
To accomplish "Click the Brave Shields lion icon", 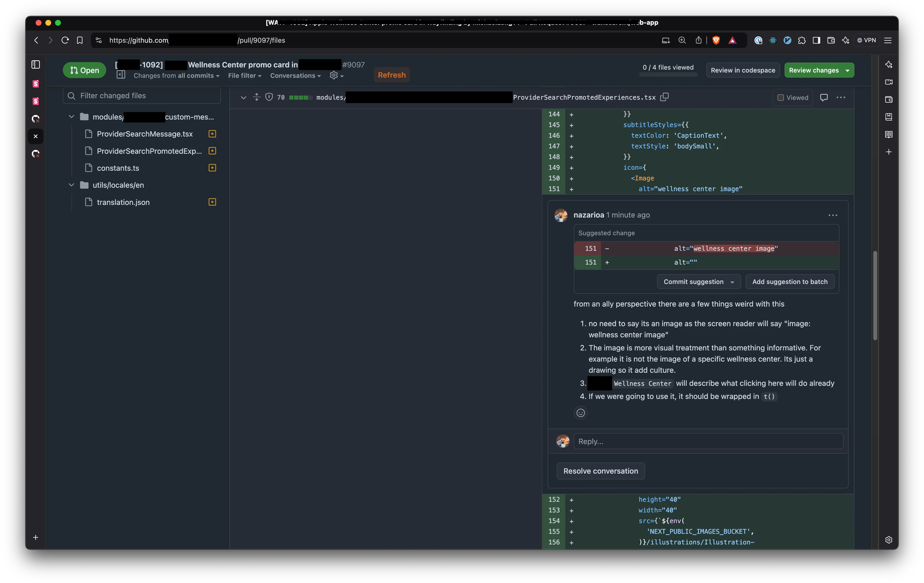I will (x=716, y=40).
